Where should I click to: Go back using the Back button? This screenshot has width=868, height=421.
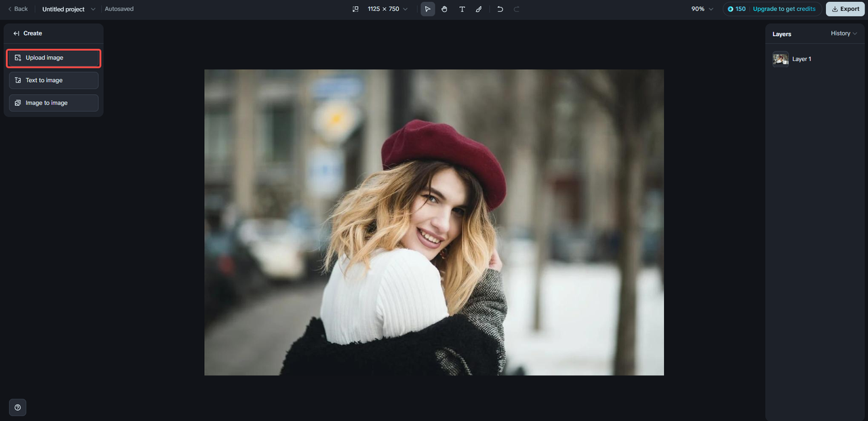(18, 9)
